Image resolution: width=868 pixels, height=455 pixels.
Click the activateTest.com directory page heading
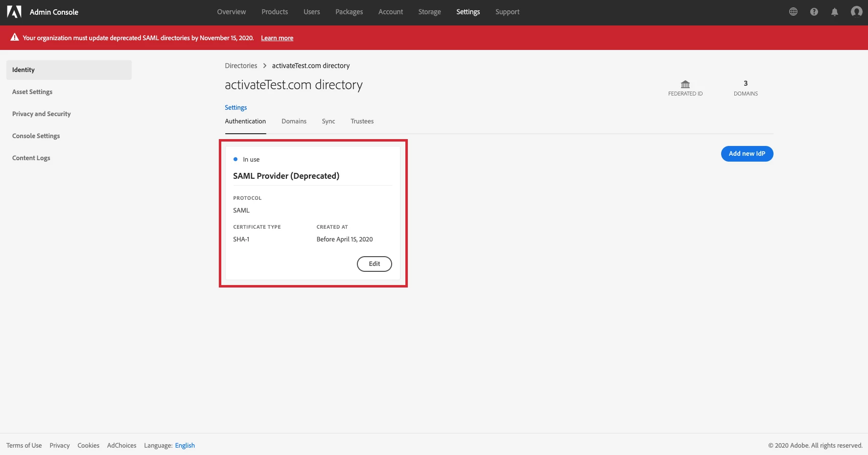[294, 85]
